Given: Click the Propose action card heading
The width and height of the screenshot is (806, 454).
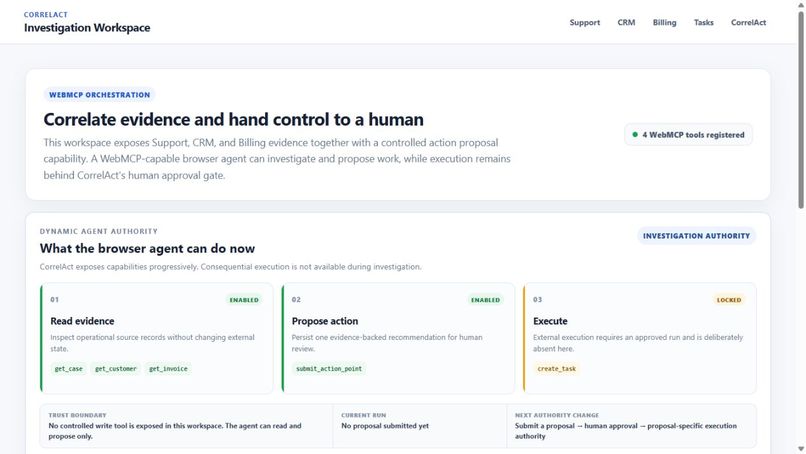Looking at the screenshot, I should coord(325,321).
